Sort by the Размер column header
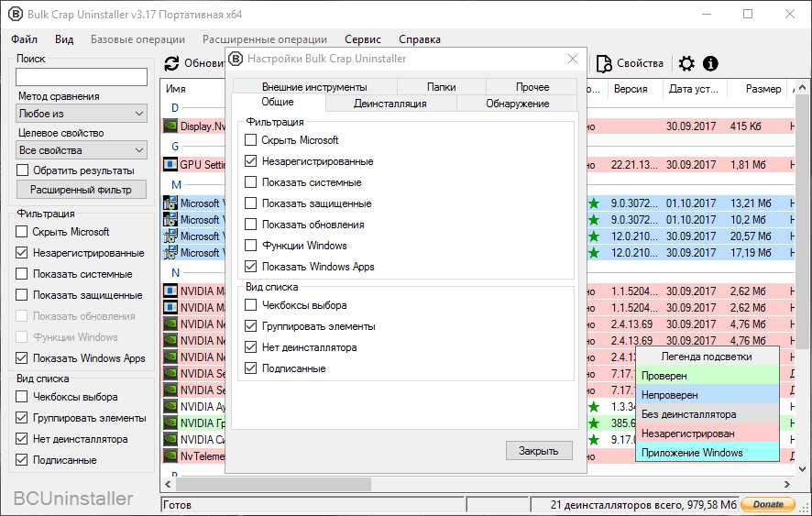The image size is (812, 516). tap(757, 89)
